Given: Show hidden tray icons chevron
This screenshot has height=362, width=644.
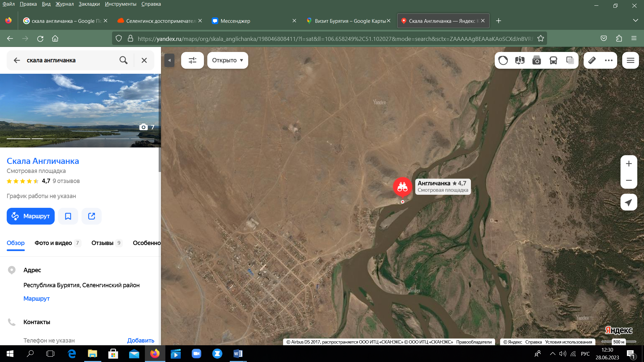Looking at the screenshot, I should pos(553,354).
